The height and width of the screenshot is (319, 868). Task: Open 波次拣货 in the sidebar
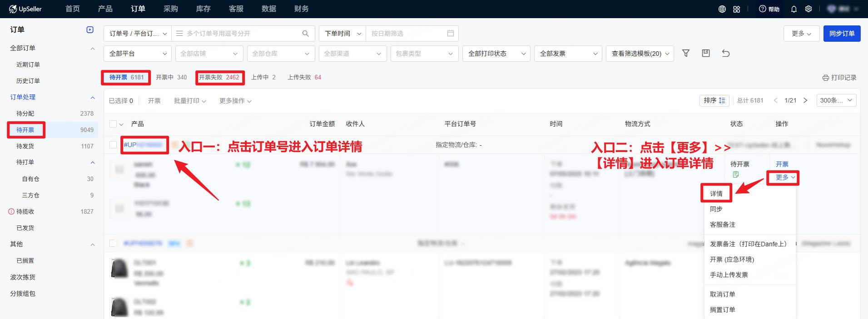point(23,277)
